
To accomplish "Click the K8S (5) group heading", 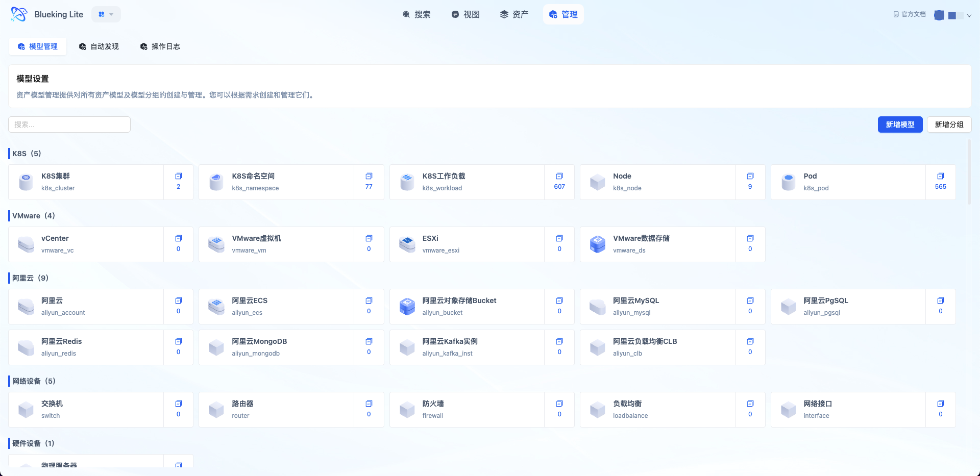I will click(x=27, y=154).
